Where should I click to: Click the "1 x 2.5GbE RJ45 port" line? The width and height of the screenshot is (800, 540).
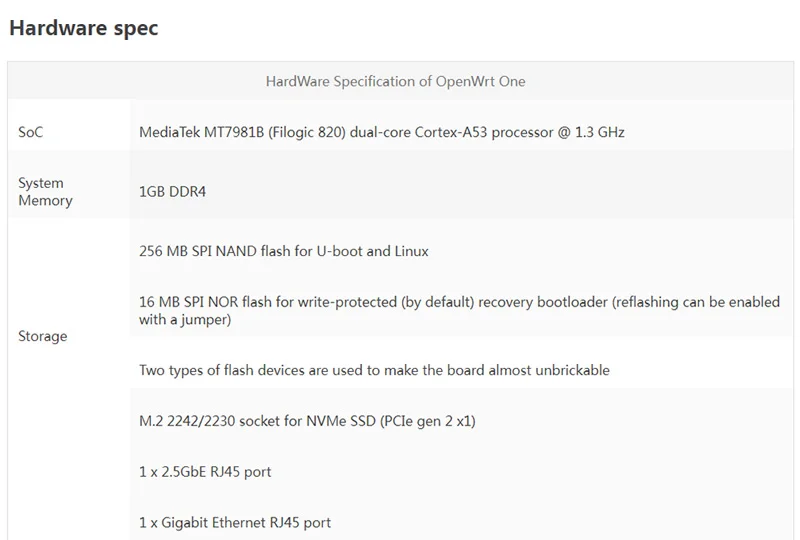[x=205, y=471]
